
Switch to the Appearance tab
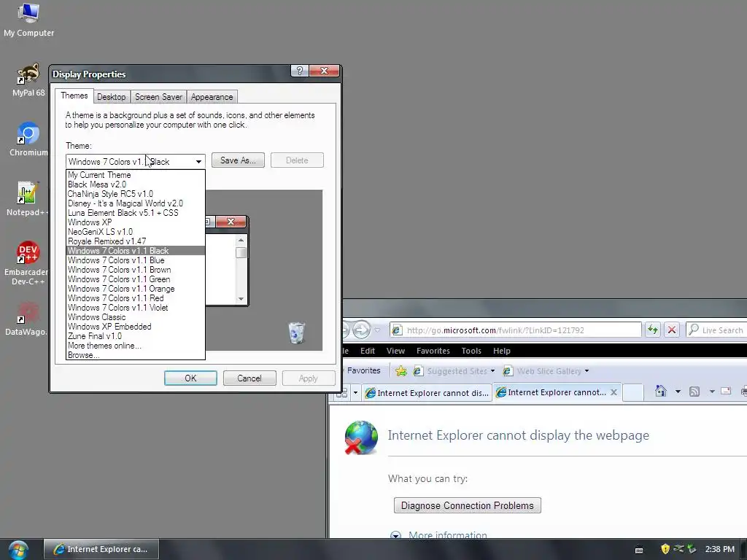212,97
